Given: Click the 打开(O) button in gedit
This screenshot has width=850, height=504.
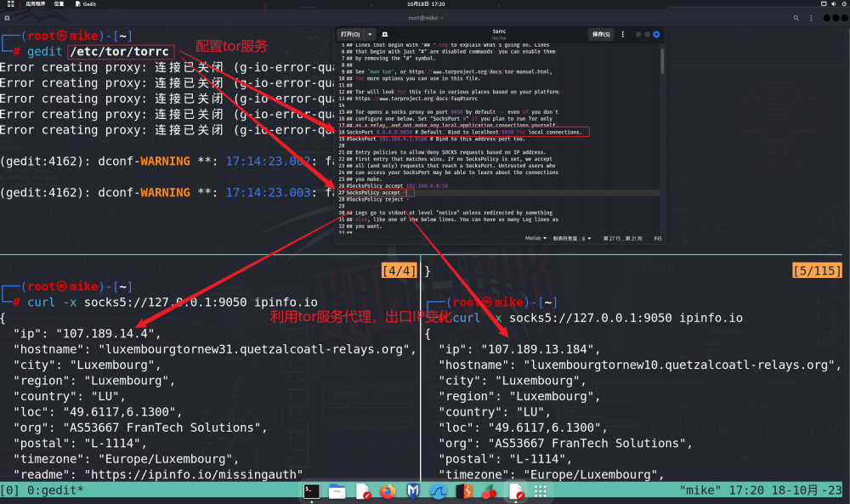Looking at the screenshot, I should [x=351, y=34].
